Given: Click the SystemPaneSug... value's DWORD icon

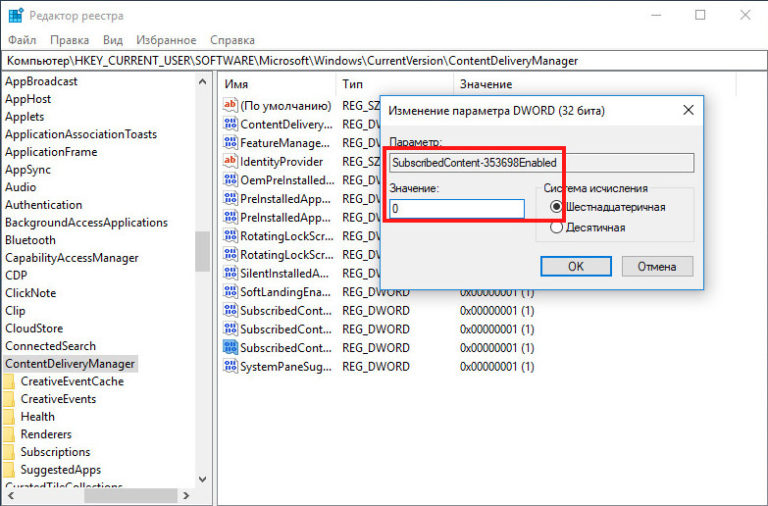Looking at the screenshot, I should (x=230, y=366).
